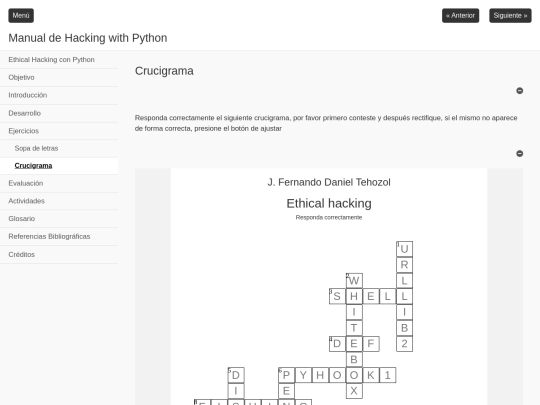Collapse the Crucigrama instructions block icon

520,91
